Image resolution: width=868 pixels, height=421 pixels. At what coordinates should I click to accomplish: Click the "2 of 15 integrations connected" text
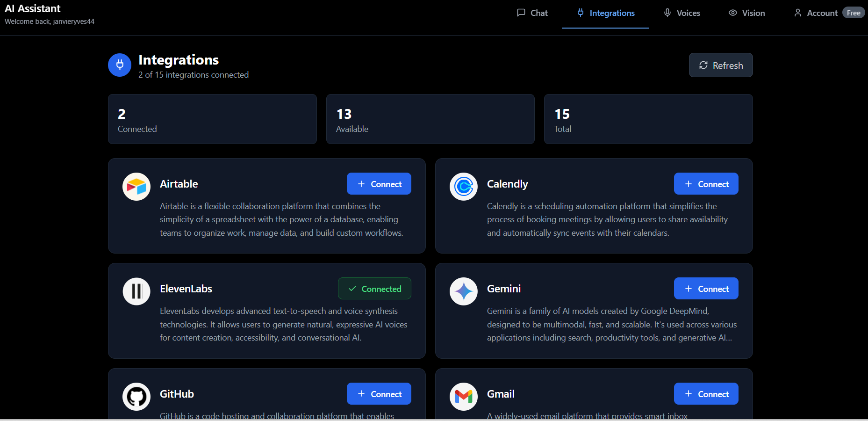tap(194, 75)
